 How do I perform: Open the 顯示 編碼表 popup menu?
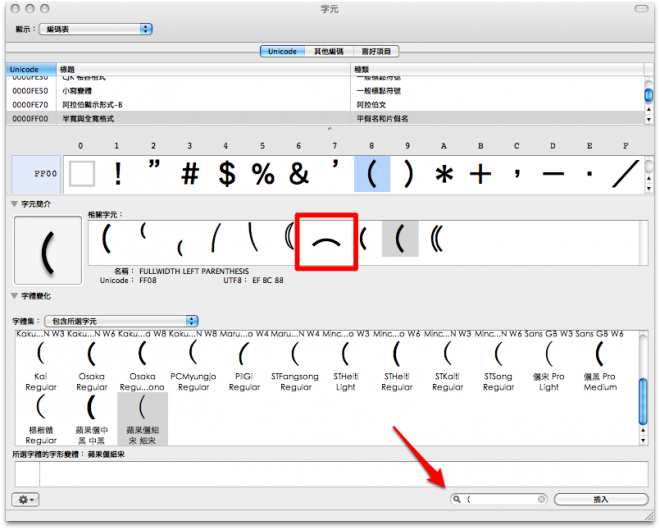105,29
